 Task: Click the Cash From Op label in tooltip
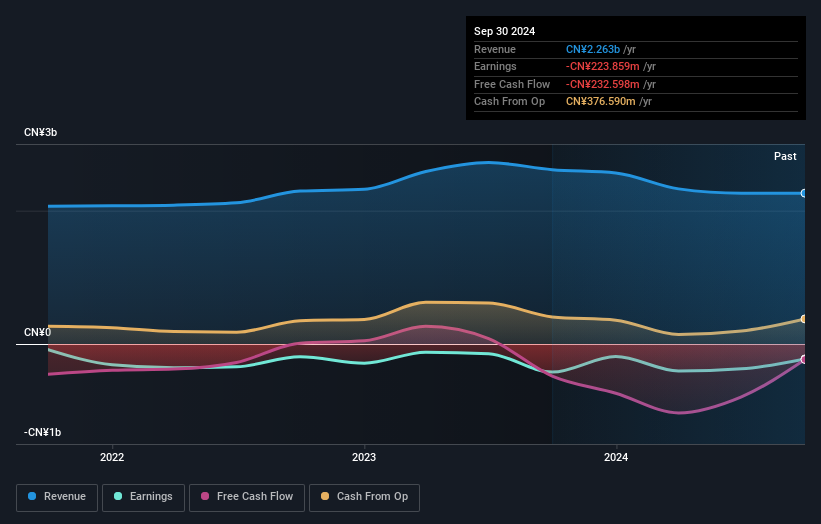(509, 102)
